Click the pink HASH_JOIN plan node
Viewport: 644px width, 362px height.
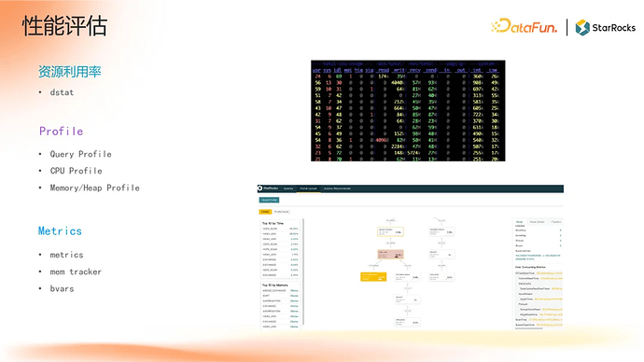point(390,255)
